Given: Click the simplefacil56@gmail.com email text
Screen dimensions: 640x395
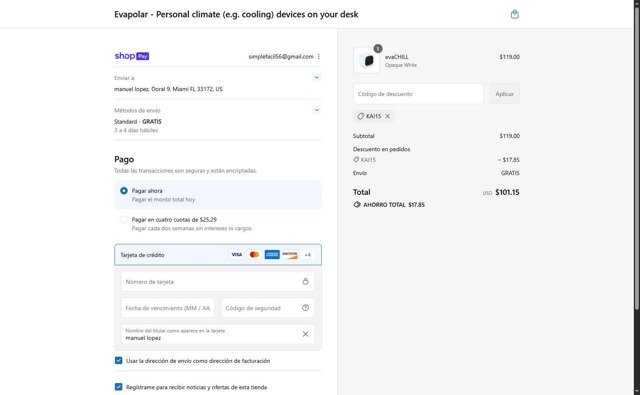Looking at the screenshot, I should point(281,57).
